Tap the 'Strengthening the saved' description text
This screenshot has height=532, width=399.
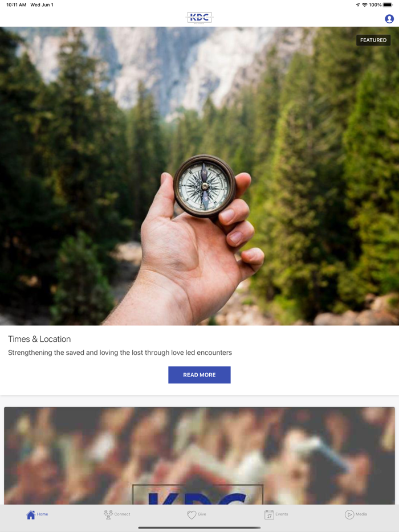(120, 353)
